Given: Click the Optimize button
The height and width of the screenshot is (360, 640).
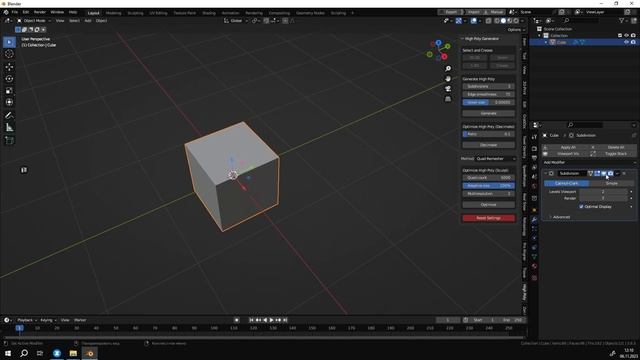Looking at the screenshot, I should click(489, 205).
